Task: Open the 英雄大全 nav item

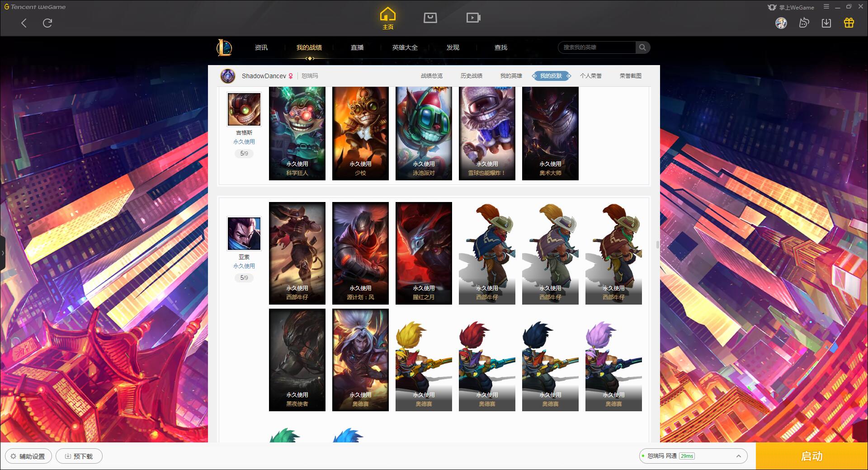Action: tap(405, 47)
